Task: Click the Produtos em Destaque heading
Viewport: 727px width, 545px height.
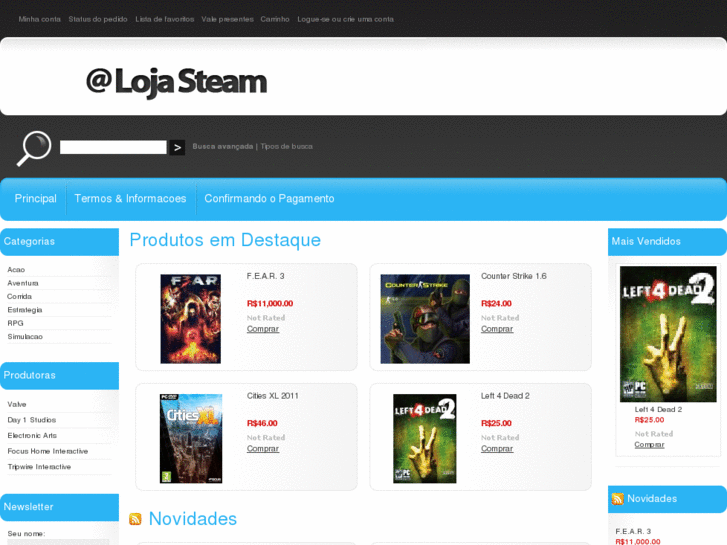Action: tap(225, 240)
